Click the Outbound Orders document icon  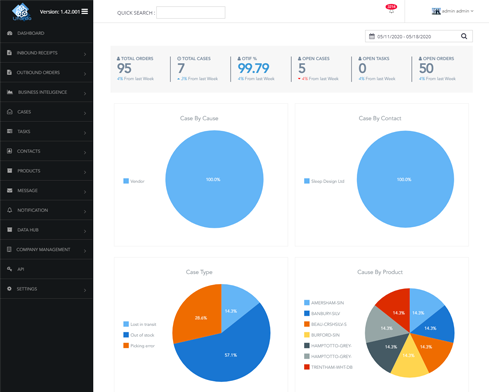pyautogui.click(x=9, y=72)
